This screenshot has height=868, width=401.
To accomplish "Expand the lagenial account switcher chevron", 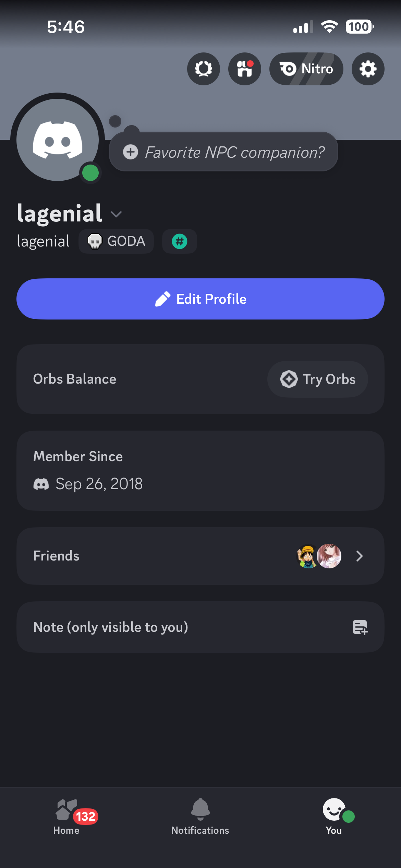I will click(x=116, y=215).
